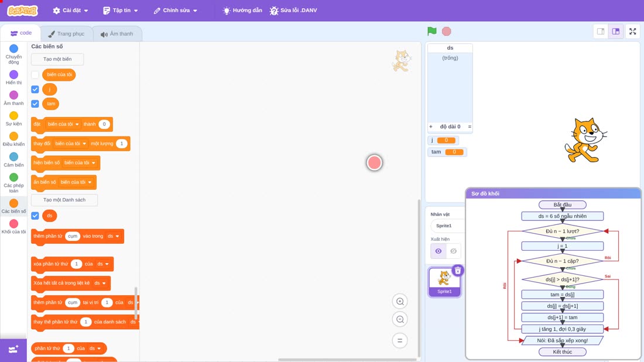Open list dropdown in 'Xóa hết tất cả' block
This screenshot has width=644, height=362.
(100, 283)
